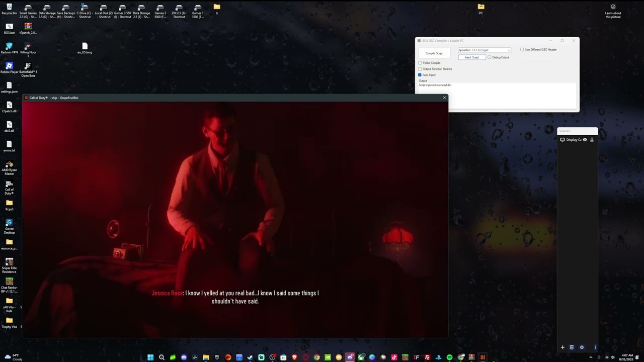Select the PC folder on desktop

point(481,9)
